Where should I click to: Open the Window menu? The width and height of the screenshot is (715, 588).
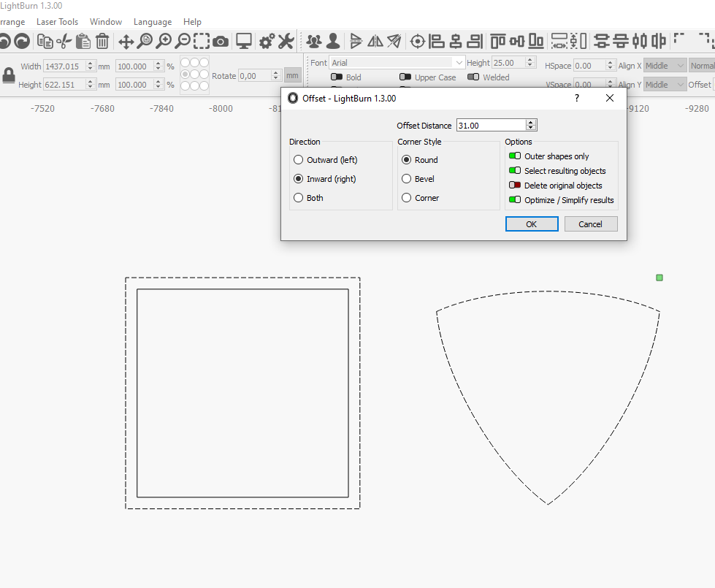[x=106, y=22]
